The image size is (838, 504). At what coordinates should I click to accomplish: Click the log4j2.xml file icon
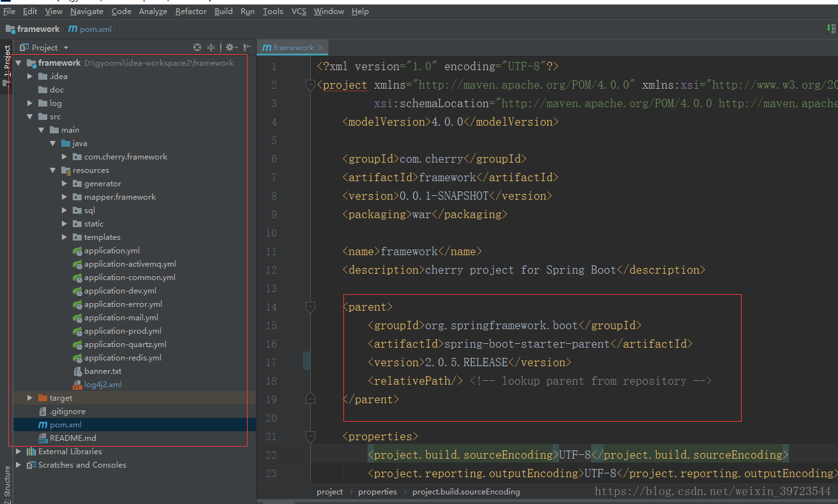pyautogui.click(x=77, y=385)
